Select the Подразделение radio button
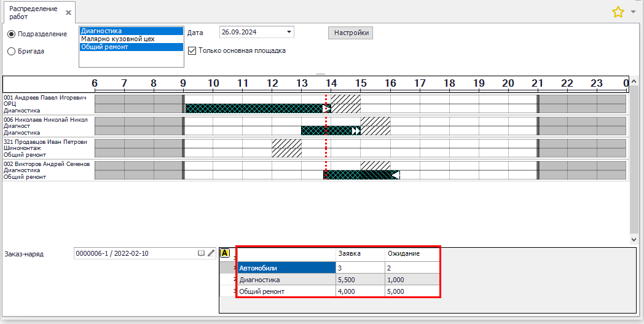Screen dimensions: 644x324 click(x=11, y=34)
